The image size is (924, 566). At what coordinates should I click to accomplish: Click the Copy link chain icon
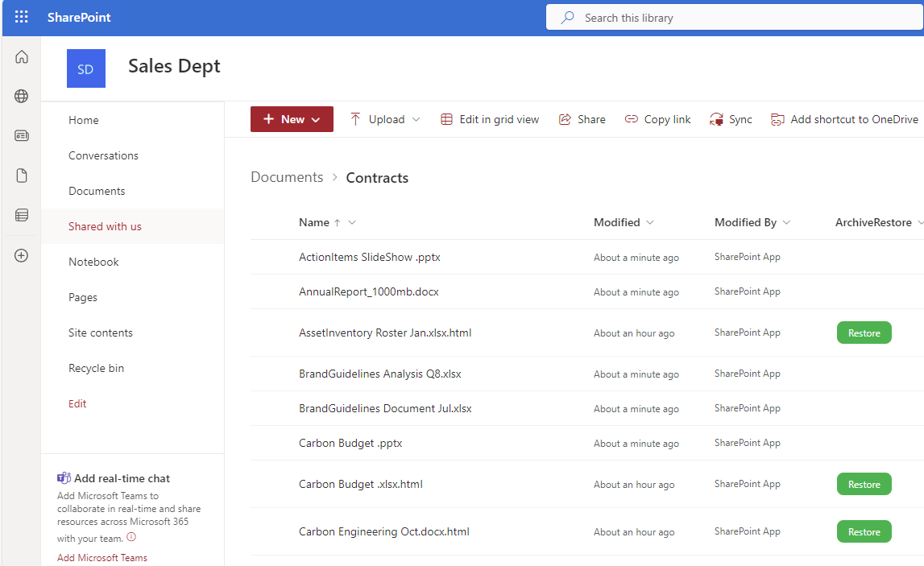tap(631, 119)
